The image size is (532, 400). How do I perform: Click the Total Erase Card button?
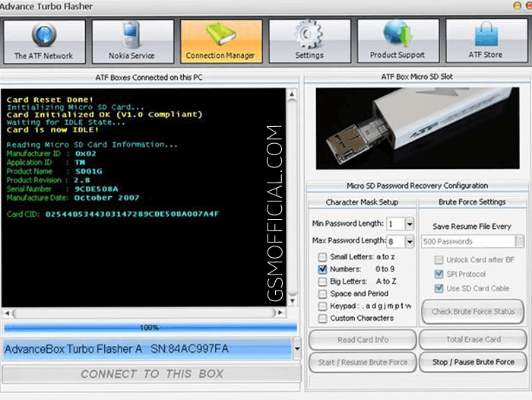coord(471,339)
